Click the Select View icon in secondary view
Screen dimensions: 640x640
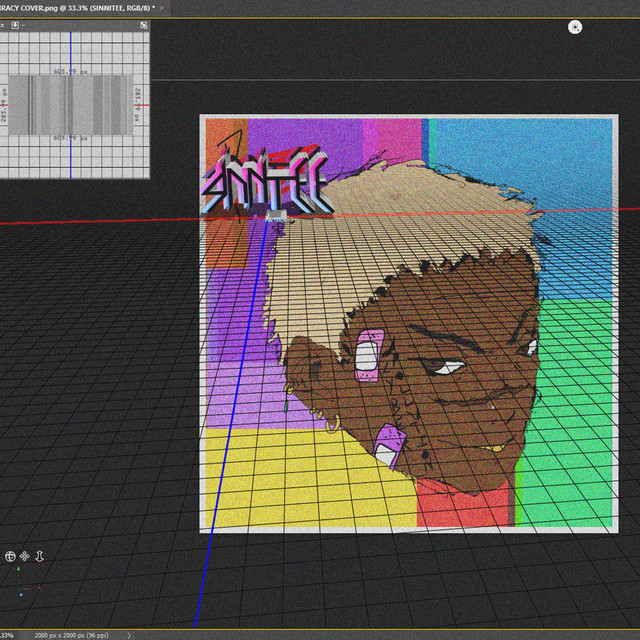[15, 24]
